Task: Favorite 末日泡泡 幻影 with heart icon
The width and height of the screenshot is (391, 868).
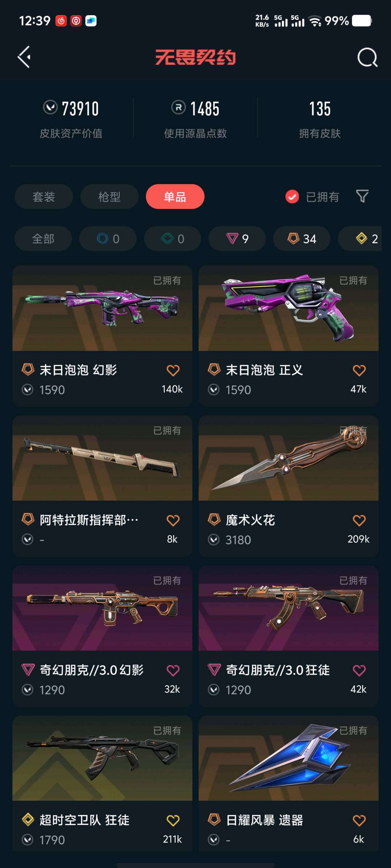Action: coord(173,370)
